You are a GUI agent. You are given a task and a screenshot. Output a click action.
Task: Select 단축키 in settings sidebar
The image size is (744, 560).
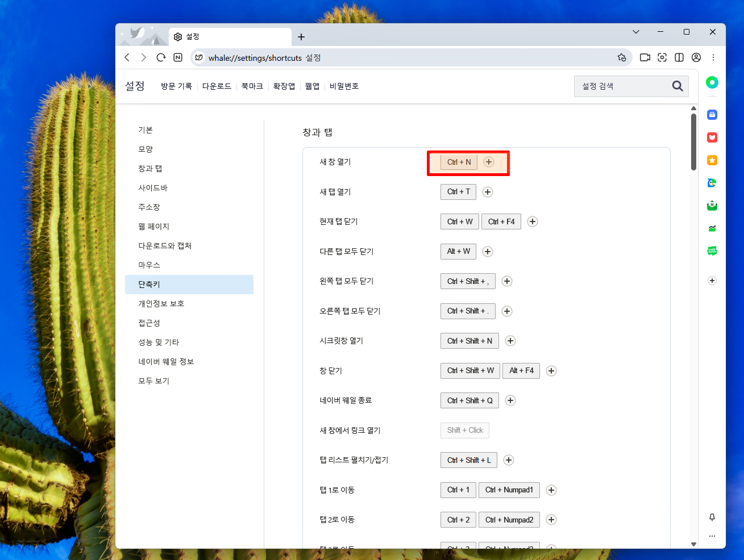click(x=189, y=285)
